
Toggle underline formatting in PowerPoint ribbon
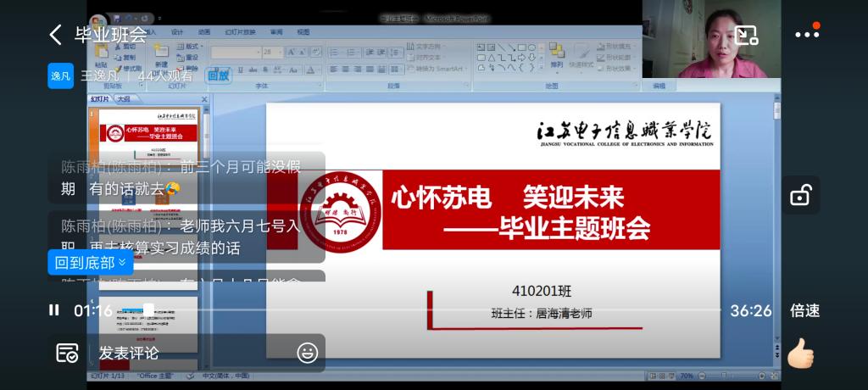240,70
